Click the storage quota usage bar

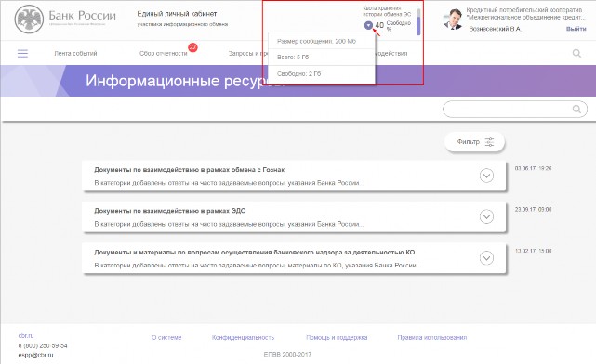coord(418,22)
